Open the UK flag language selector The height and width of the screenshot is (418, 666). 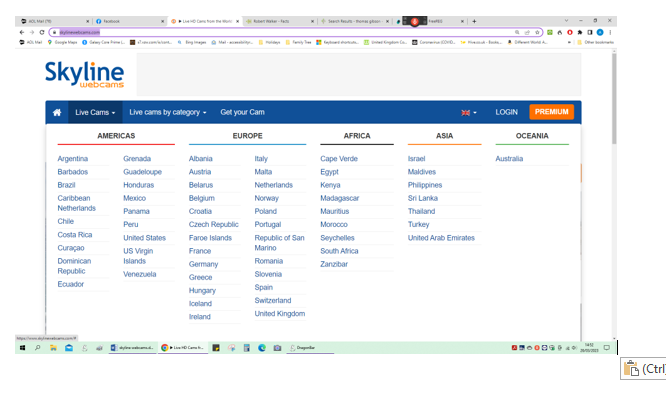[467, 112]
